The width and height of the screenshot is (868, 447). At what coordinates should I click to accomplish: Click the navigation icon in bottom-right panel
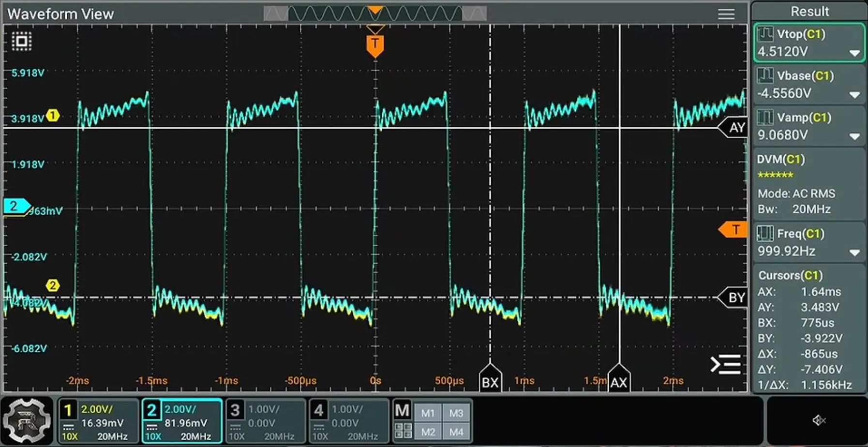[819, 420]
